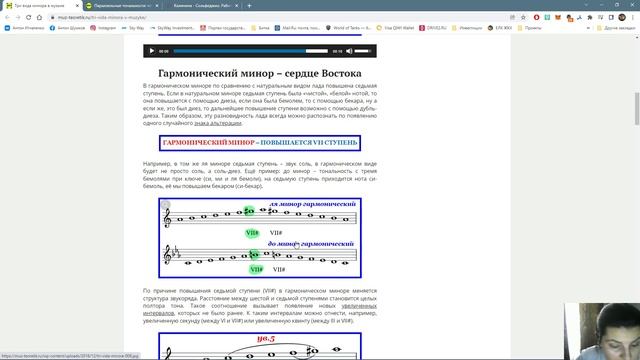
Task: Open the Chrome profile avatar
Action: coord(622,18)
